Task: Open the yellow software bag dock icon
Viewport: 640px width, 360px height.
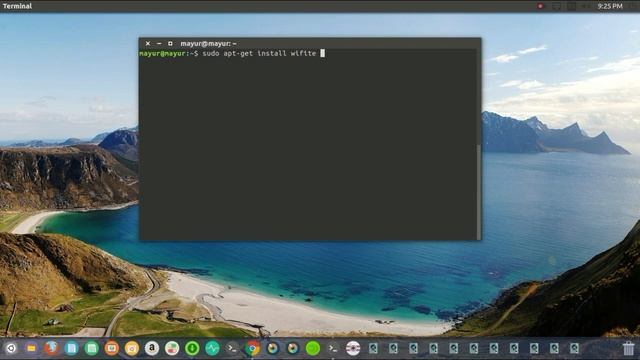Action: point(131,348)
